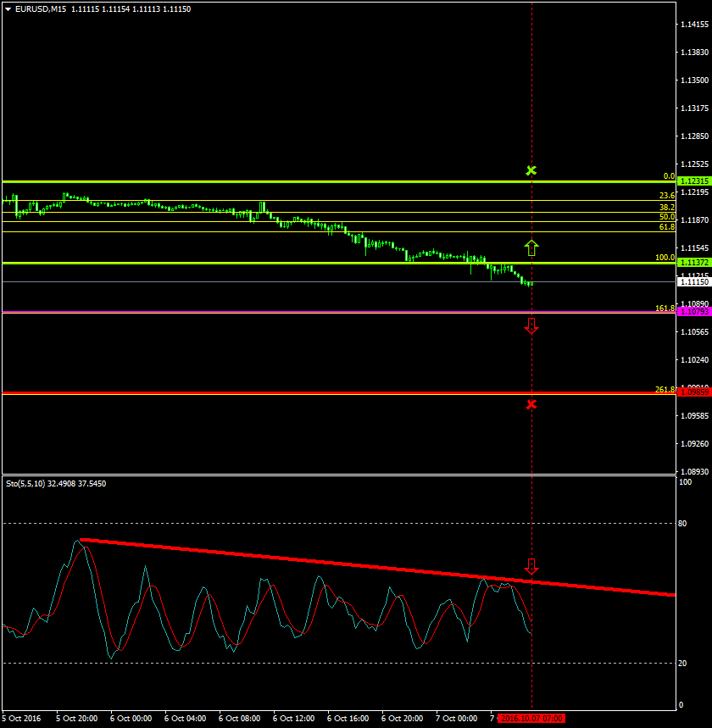The width and height of the screenshot is (712, 728).
Task: Click the 161.8 Fibonacci level label
Action: [665, 308]
